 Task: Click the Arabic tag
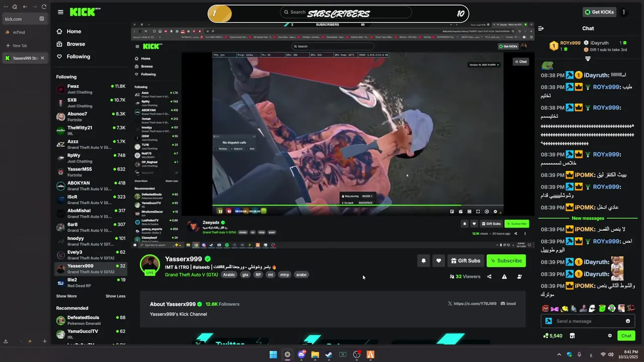[x=229, y=275]
